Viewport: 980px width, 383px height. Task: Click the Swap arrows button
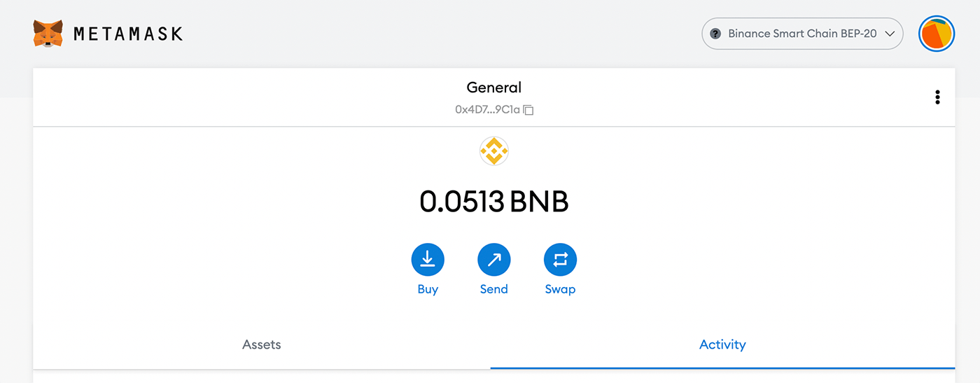tap(560, 260)
